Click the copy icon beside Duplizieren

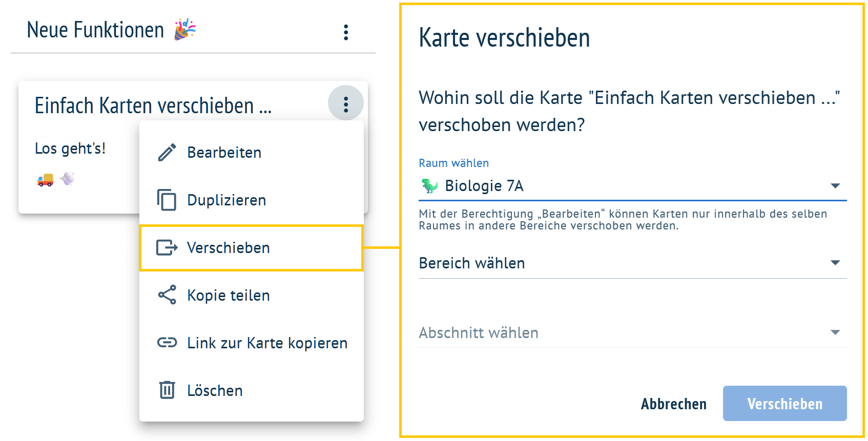[167, 200]
